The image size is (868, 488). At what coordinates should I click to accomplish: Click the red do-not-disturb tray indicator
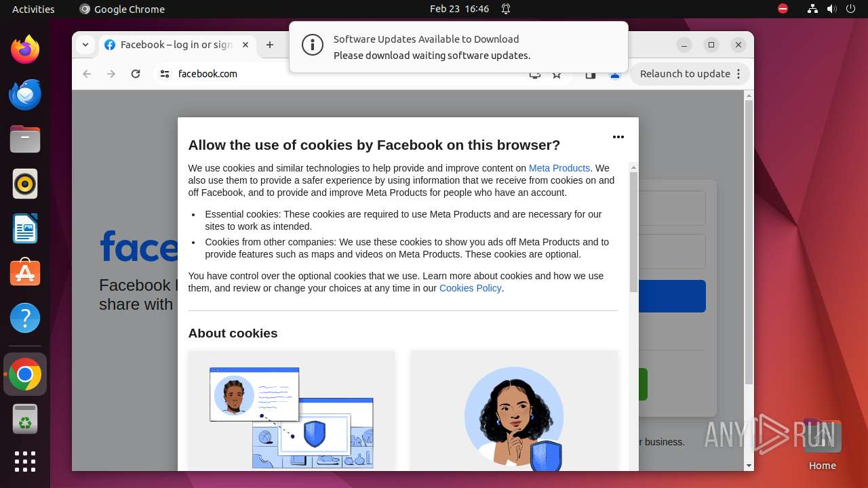[783, 9]
